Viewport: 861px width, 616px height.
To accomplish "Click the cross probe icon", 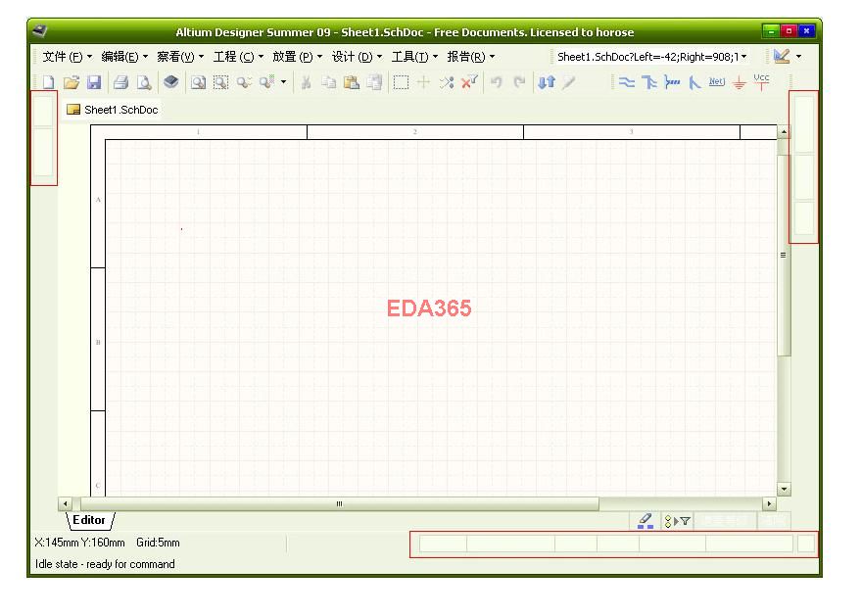I will pyautogui.click(x=569, y=82).
